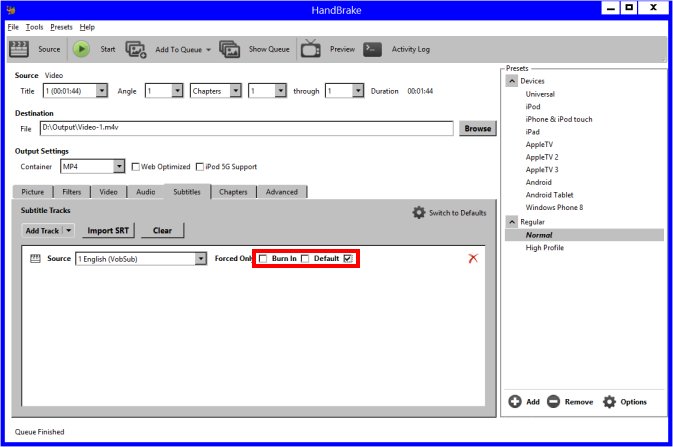Enable the iPod 5G Support checkbox
Screen dimensions: 673x447
click(x=200, y=167)
